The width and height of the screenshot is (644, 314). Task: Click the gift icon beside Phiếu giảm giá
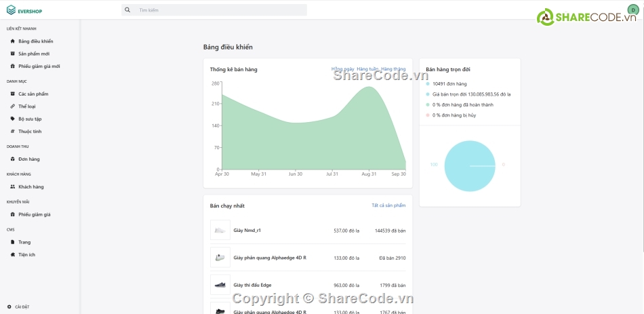tap(12, 214)
